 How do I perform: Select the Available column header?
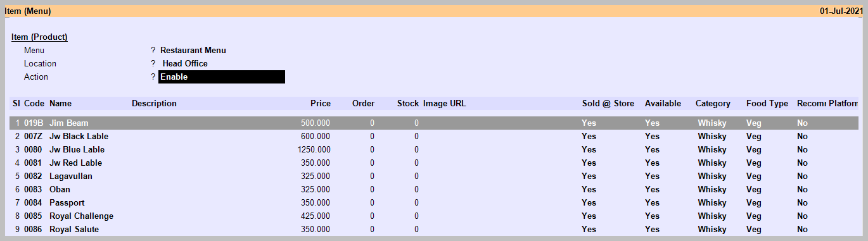663,104
